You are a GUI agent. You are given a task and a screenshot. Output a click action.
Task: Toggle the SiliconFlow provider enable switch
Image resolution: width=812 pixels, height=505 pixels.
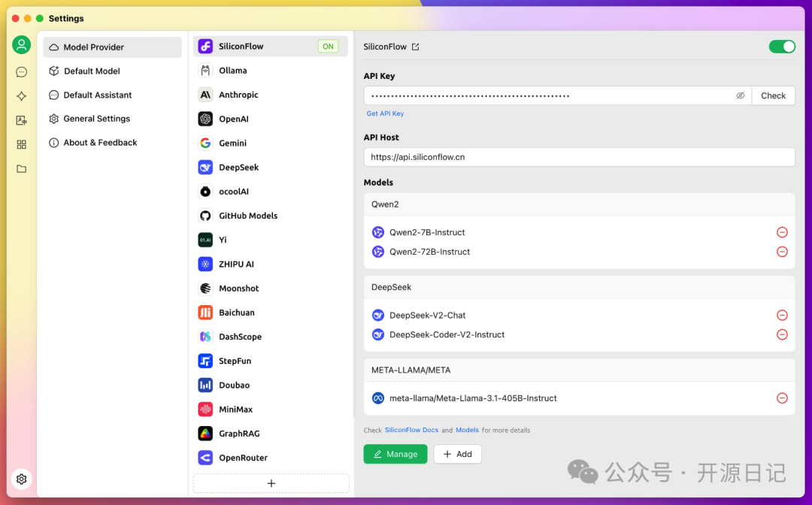(x=781, y=47)
